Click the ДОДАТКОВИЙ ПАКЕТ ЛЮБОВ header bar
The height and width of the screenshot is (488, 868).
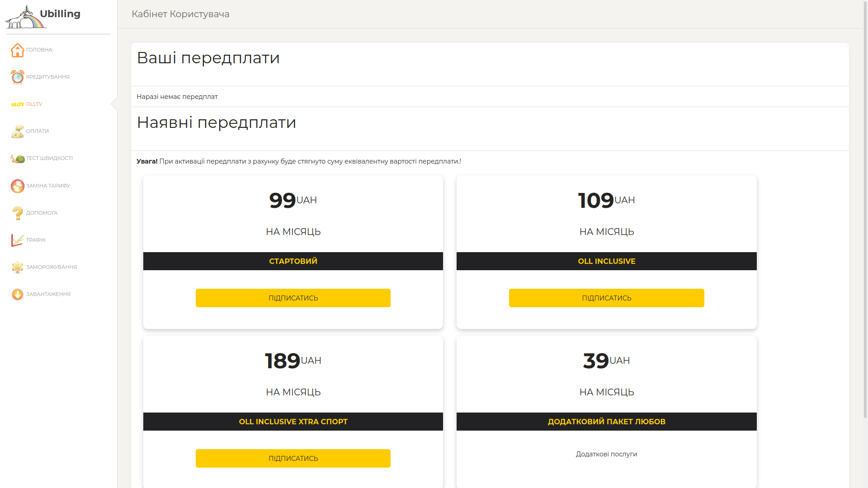click(x=606, y=422)
